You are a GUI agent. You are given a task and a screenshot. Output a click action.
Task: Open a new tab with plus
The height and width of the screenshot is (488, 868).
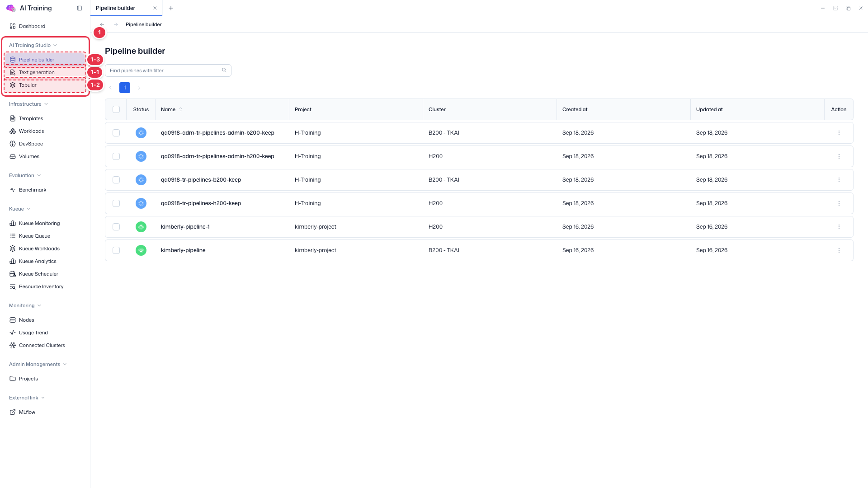[x=171, y=8]
